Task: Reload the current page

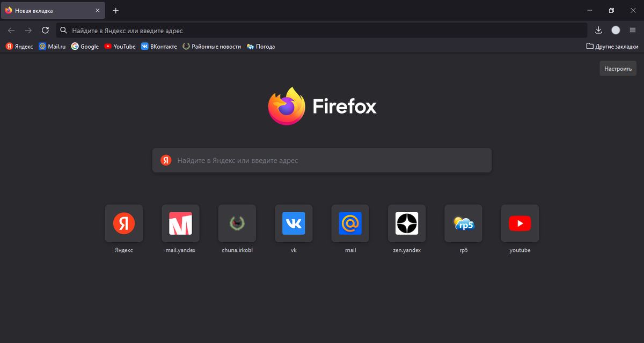Action: point(45,30)
